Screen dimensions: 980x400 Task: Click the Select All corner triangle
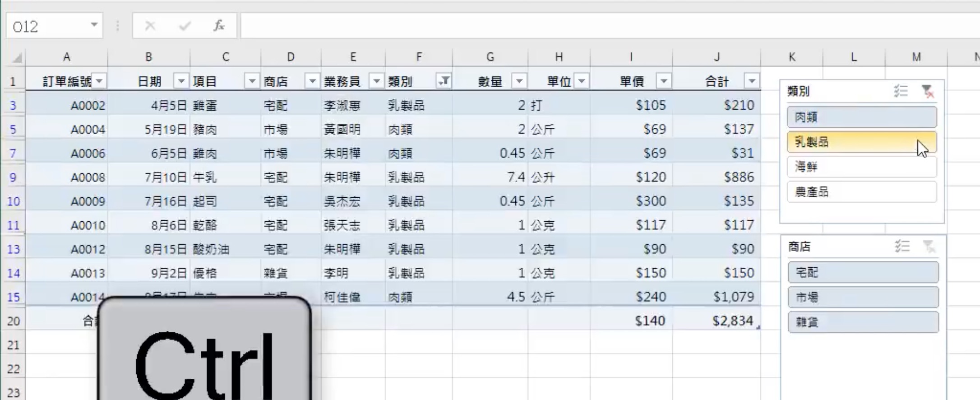click(17, 57)
